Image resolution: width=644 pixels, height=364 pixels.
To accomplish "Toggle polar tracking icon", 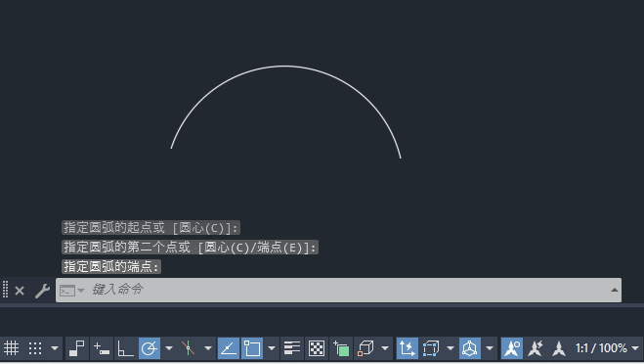I will (x=150, y=348).
